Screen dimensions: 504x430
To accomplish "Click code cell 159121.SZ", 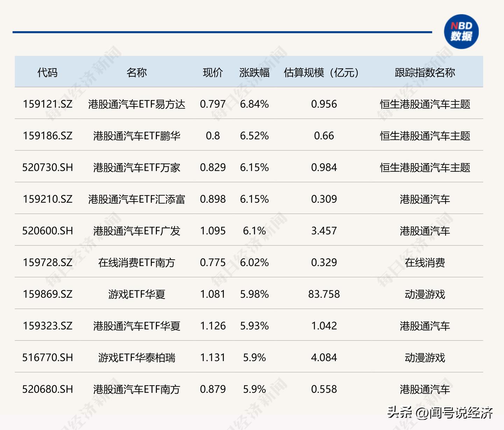I will pyautogui.click(x=48, y=104).
